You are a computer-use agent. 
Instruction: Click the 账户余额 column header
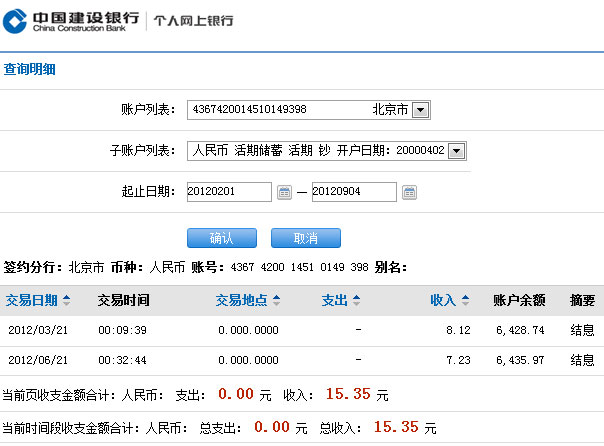click(x=519, y=300)
